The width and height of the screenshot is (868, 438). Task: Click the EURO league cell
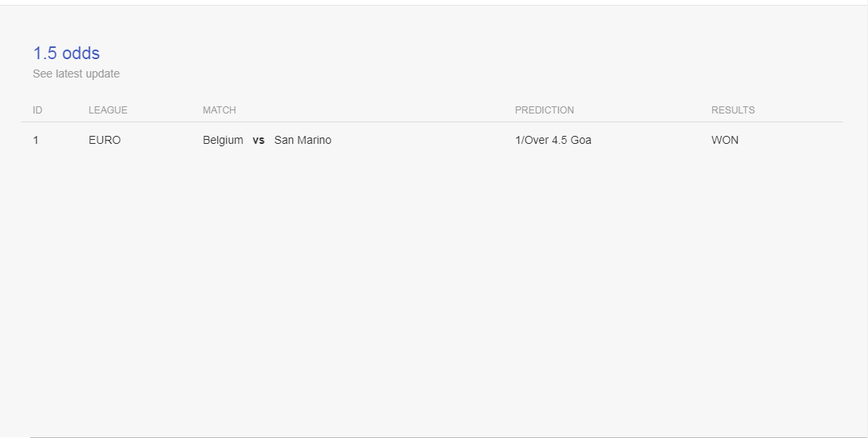tap(105, 140)
